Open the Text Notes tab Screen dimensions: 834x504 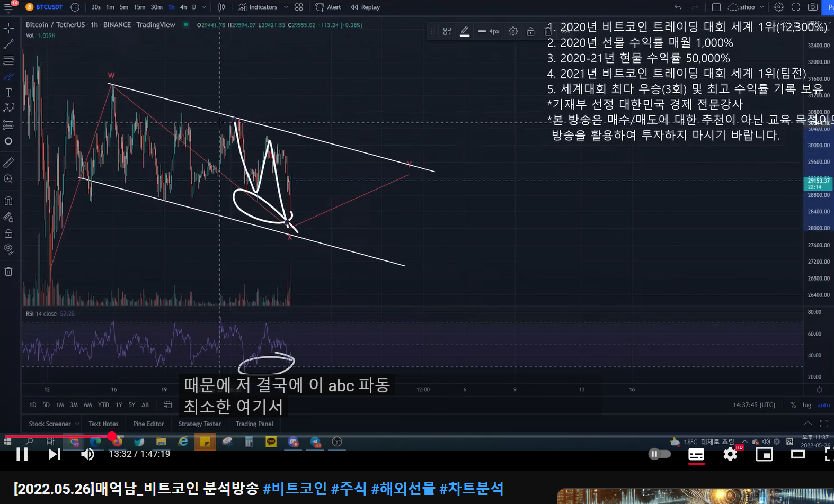point(103,424)
